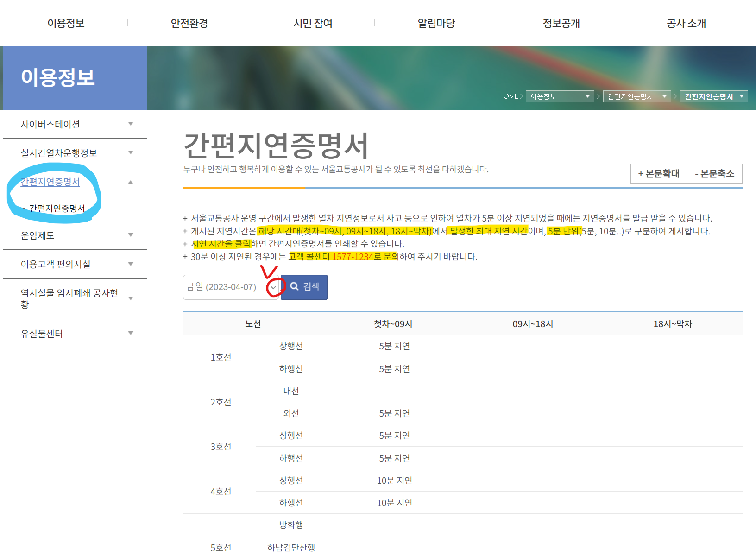Click the last breadcrumb 간편지연증명서 dropdown
The width and height of the screenshot is (756, 557).
click(x=742, y=96)
